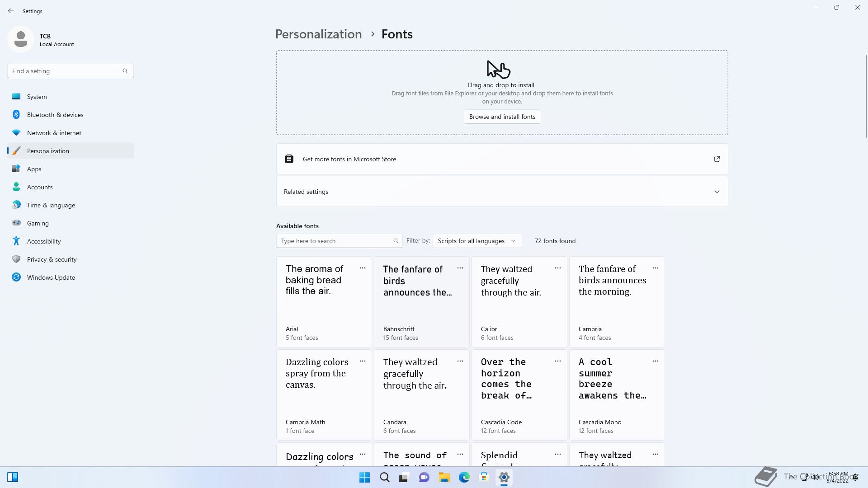868x488 pixels.
Task: Open more options for Cascadia Code font
Action: 557,361
